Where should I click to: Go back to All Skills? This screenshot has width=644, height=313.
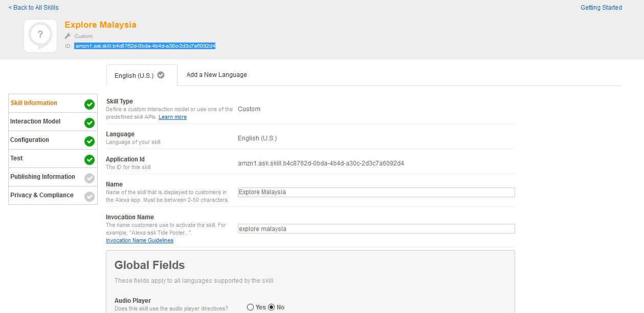(34, 8)
